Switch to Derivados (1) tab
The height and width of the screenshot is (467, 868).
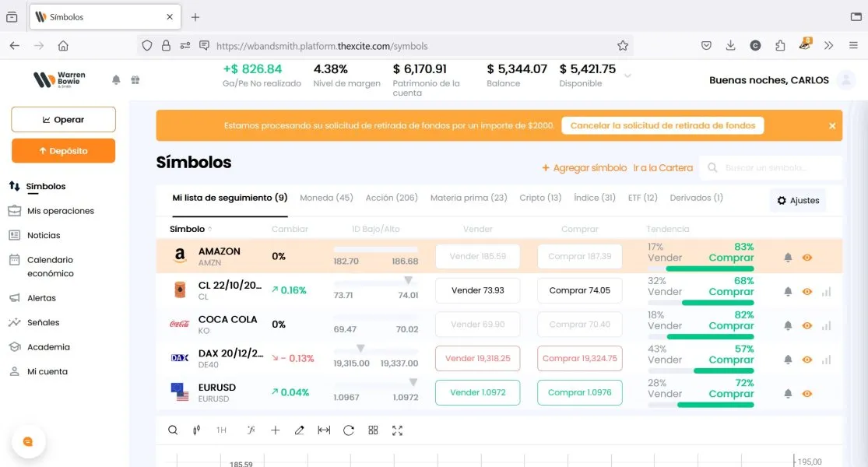(697, 198)
